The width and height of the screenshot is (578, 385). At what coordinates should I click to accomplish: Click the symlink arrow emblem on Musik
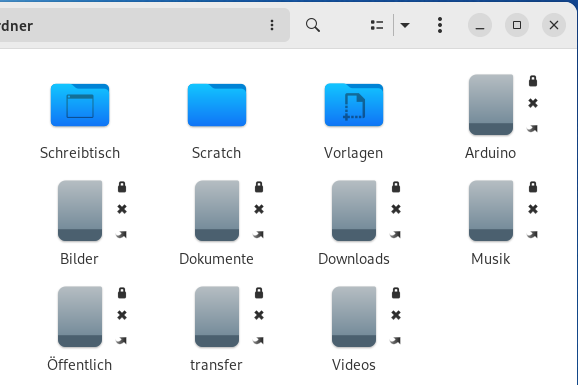tap(532, 234)
